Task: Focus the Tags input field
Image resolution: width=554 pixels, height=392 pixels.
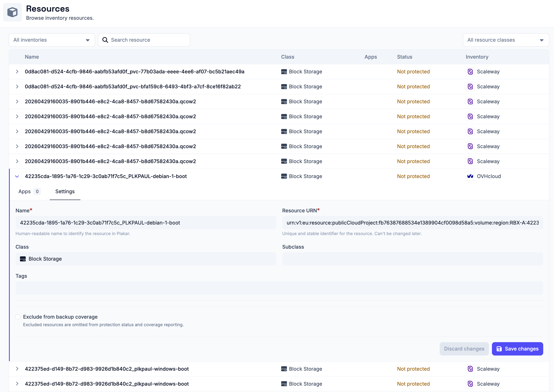Action: [x=279, y=288]
